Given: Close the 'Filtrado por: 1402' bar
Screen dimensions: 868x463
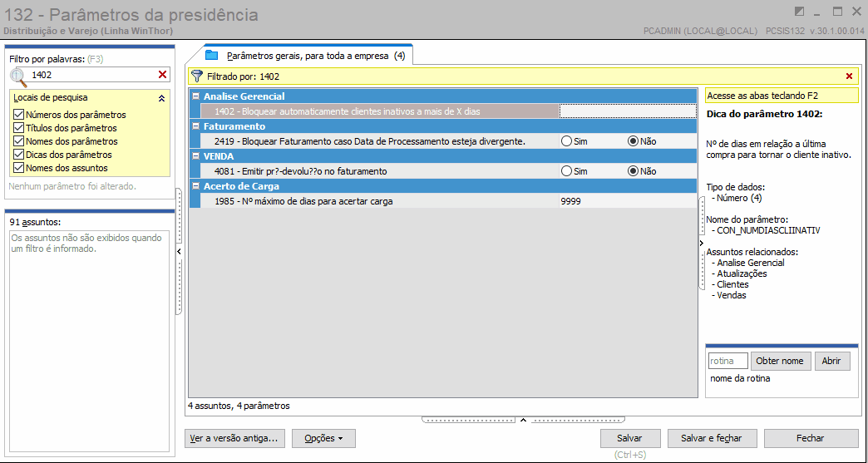Looking at the screenshot, I should 849,76.
